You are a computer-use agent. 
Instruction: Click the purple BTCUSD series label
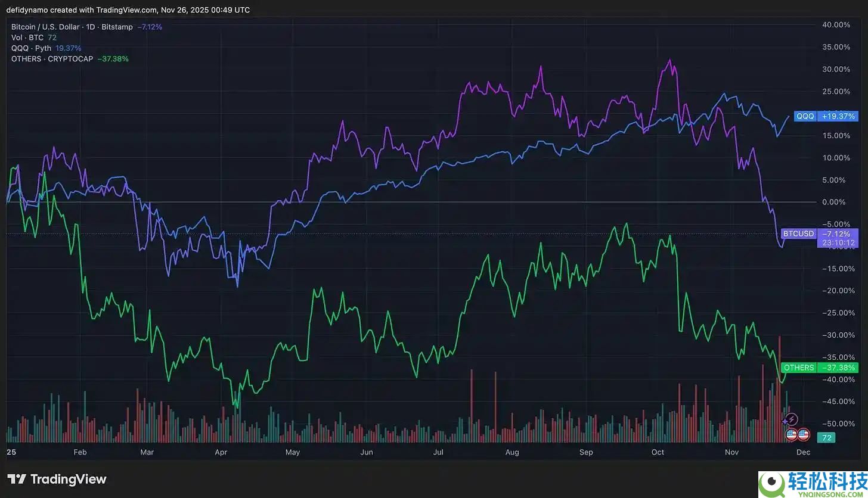point(798,234)
